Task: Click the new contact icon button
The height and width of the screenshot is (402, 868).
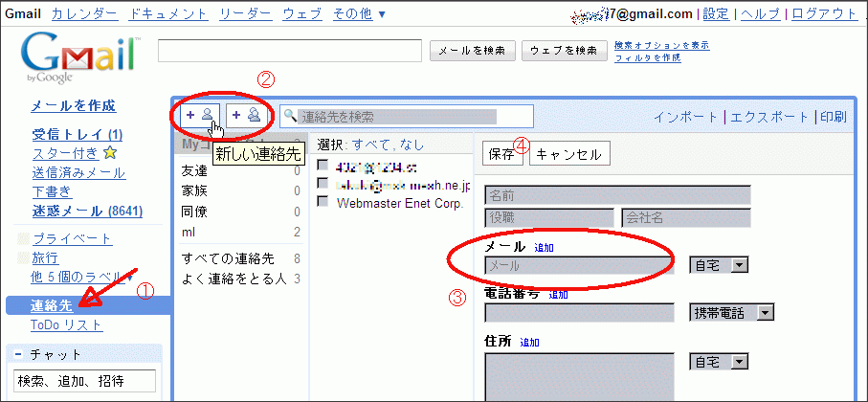Action: [x=200, y=116]
